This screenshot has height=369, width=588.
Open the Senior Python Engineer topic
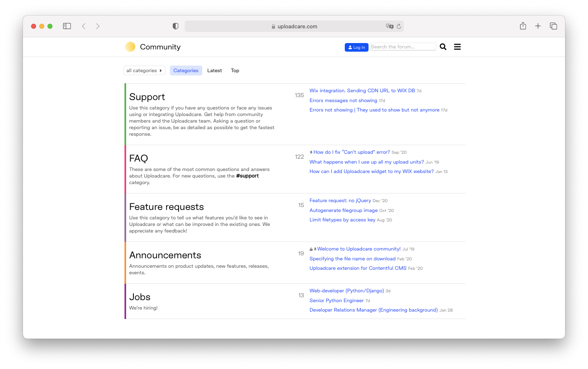tap(336, 301)
